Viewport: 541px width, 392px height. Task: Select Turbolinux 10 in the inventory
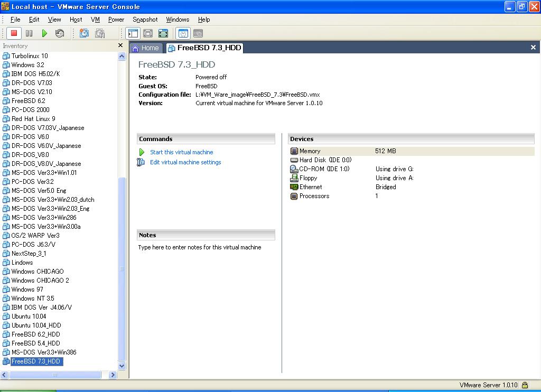[30, 56]
